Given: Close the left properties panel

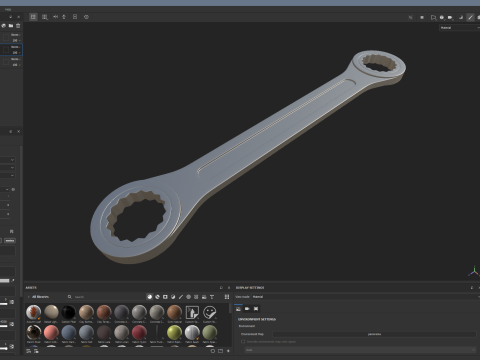Looking at the screenshot, I should pos(18,132).
